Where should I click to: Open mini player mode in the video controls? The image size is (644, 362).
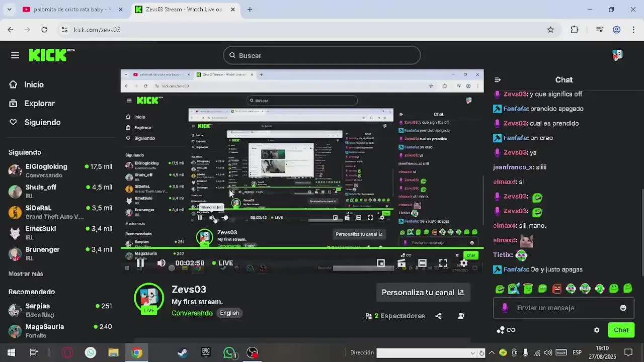pos(381,263)
